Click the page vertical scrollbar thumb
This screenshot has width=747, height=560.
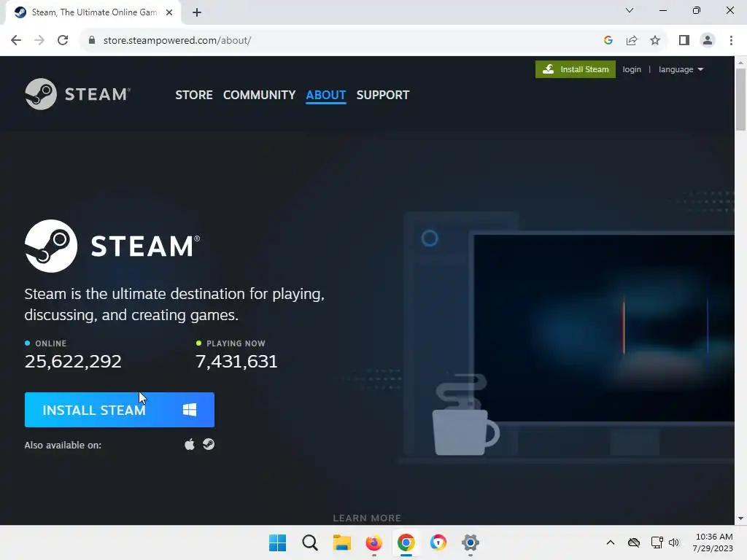(x=740, y=99)
